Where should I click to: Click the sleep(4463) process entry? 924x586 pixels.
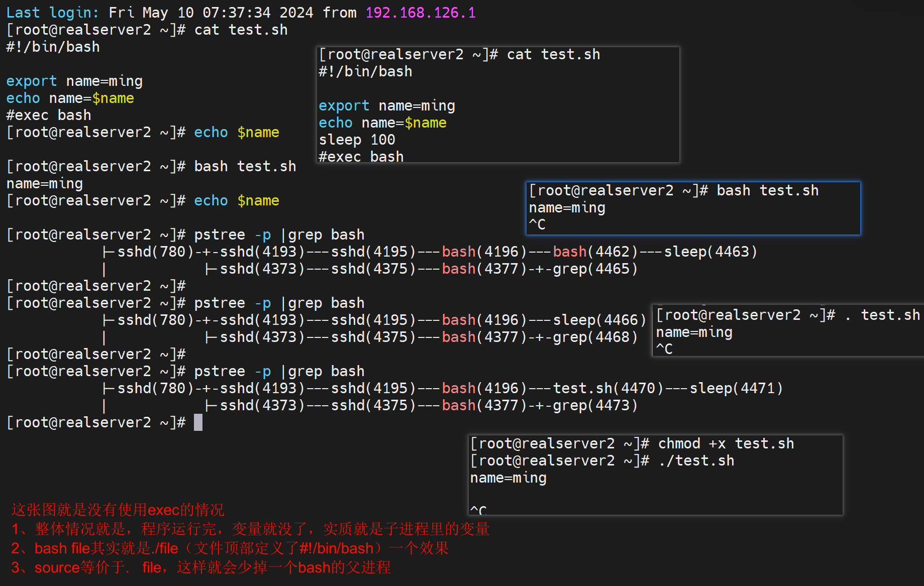coord(710,252)
